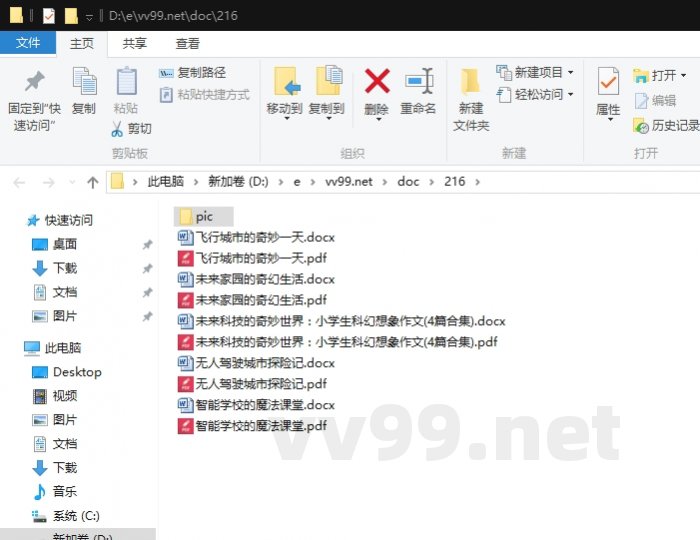Expand chevron after 新加卷 (D:) in address bar

[280, 182]
